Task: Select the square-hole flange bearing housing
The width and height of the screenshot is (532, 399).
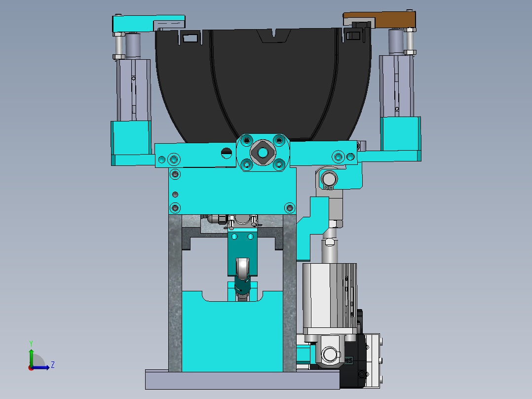Action: (x=263, y=153)
